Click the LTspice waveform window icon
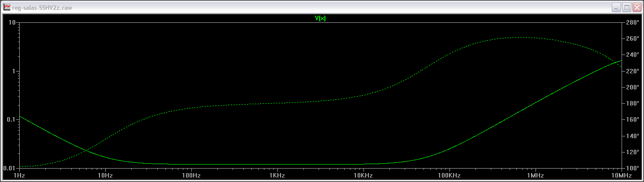Viewport: 644px width, 182px height. [7, 7]
